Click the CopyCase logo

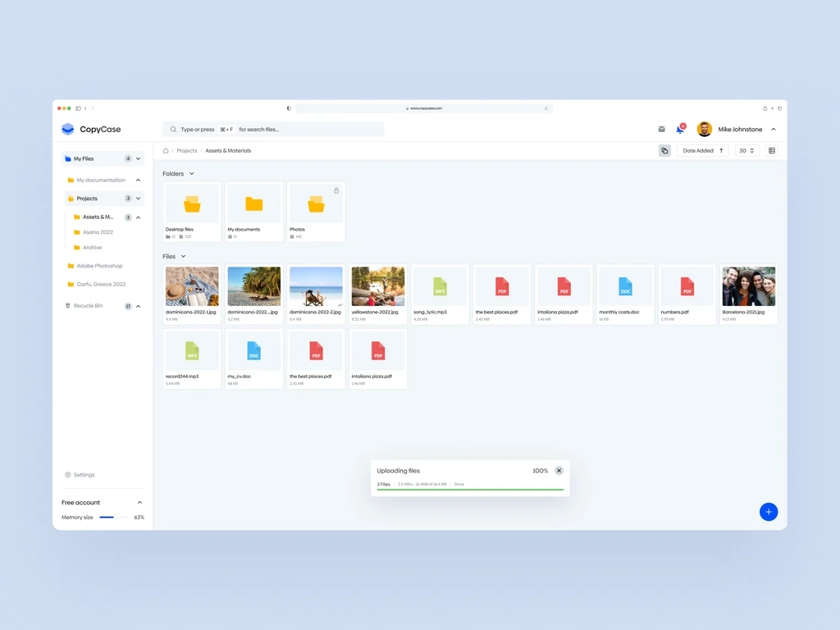click(x=91, y=129)
